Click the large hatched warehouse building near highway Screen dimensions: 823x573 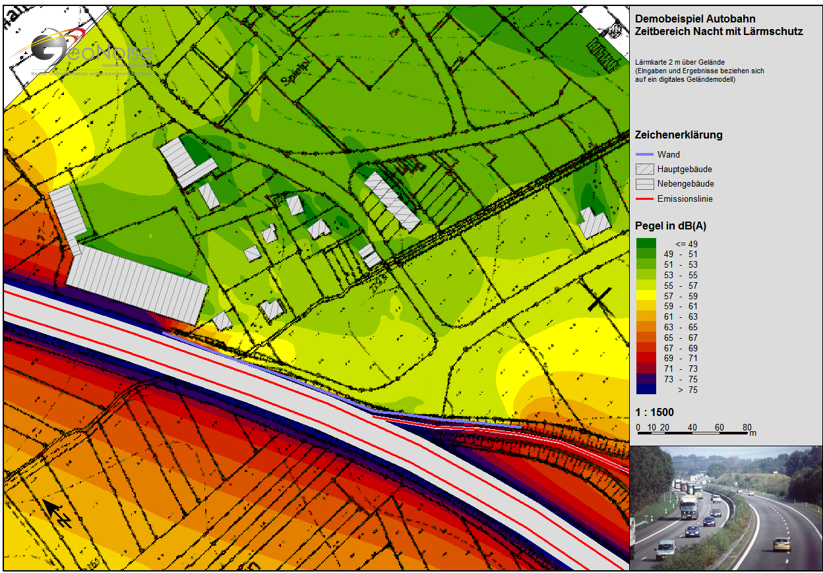coord(134,284)
